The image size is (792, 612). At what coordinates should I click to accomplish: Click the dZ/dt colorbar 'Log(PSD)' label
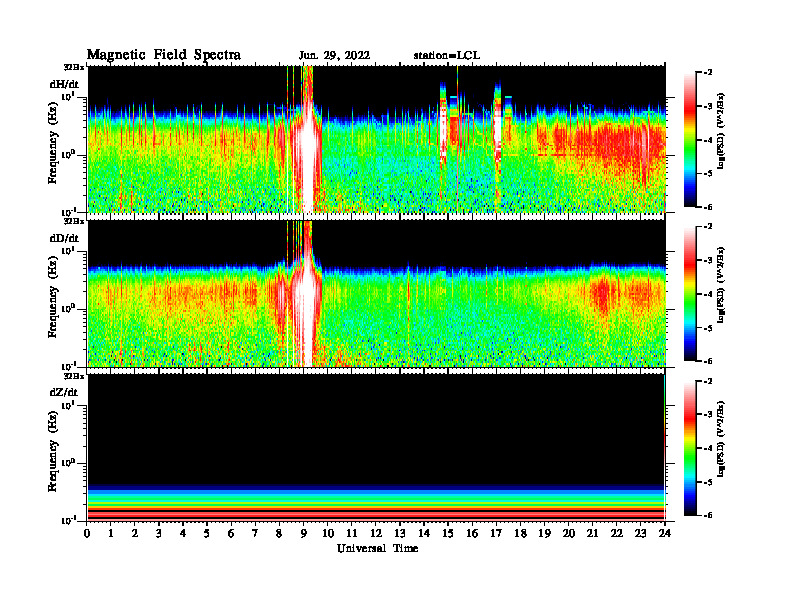tap(721, 439)
